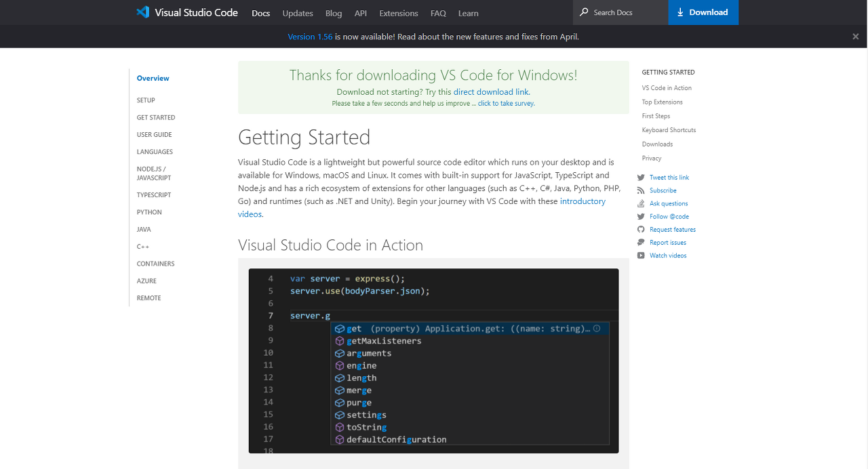Open the Learn navigation item
868x469 pixels.
(468, 13)
